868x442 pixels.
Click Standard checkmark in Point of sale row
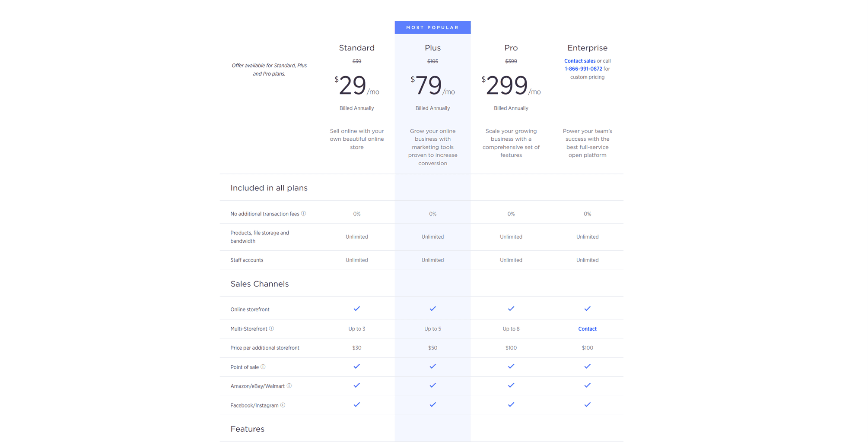click(357, 366)
